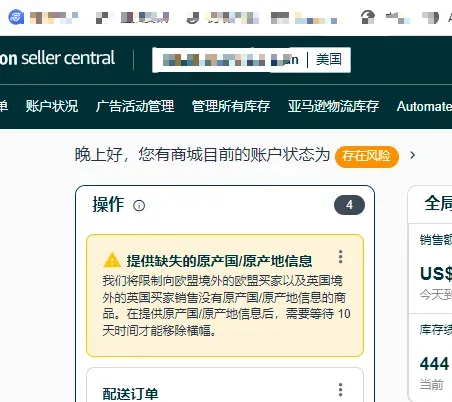452x402 pixels.
Task: Click the info icon beside 操作 heading
Action: (x=139, y=206)
